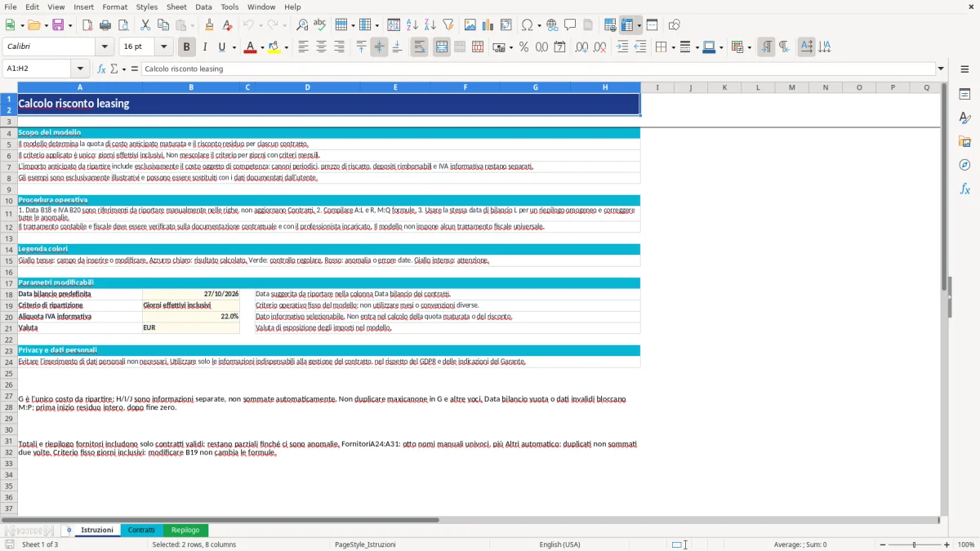Switch to the Contratti sheet tab
This screenshot has height=551, width=980.
point(141,530)
